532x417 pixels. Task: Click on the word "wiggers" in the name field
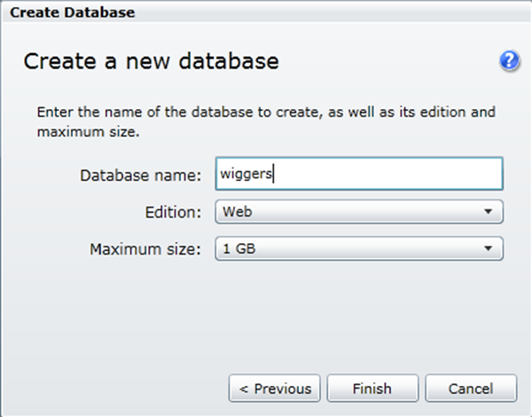246,175
